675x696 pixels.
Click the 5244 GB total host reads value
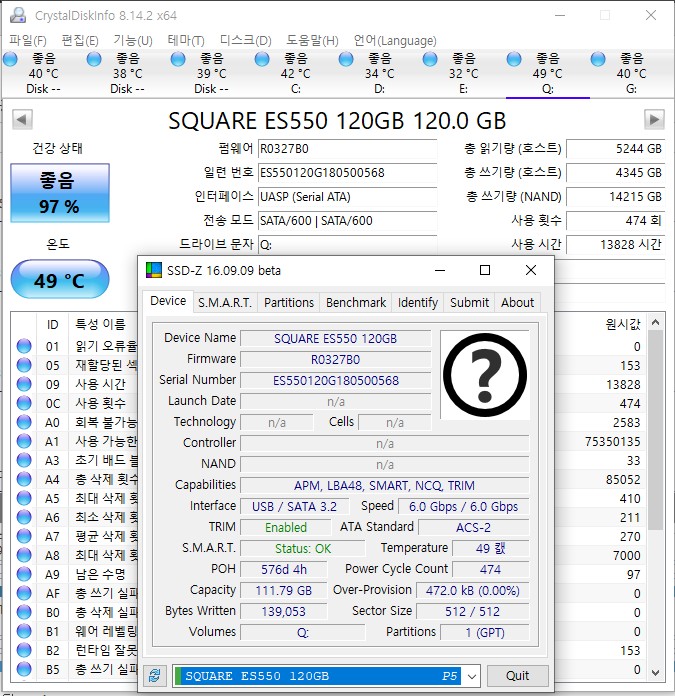click(616, 149)
